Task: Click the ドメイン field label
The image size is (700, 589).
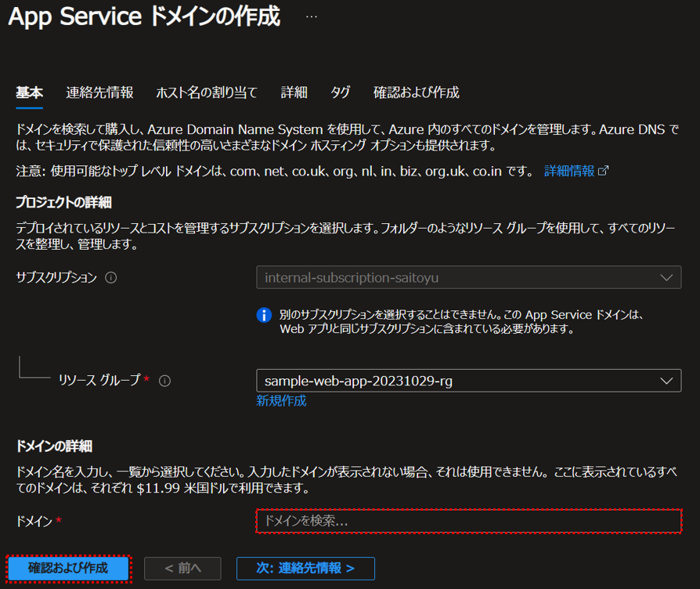Action: coord(34,521)
